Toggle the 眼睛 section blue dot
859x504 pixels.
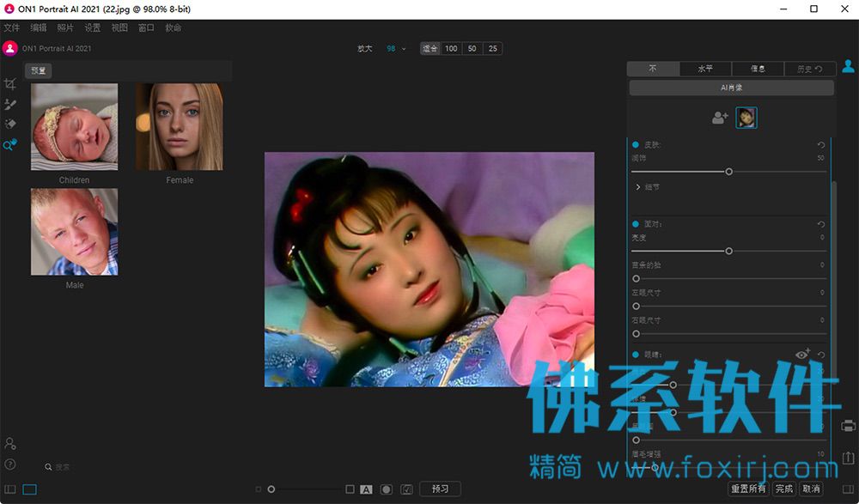636,355
